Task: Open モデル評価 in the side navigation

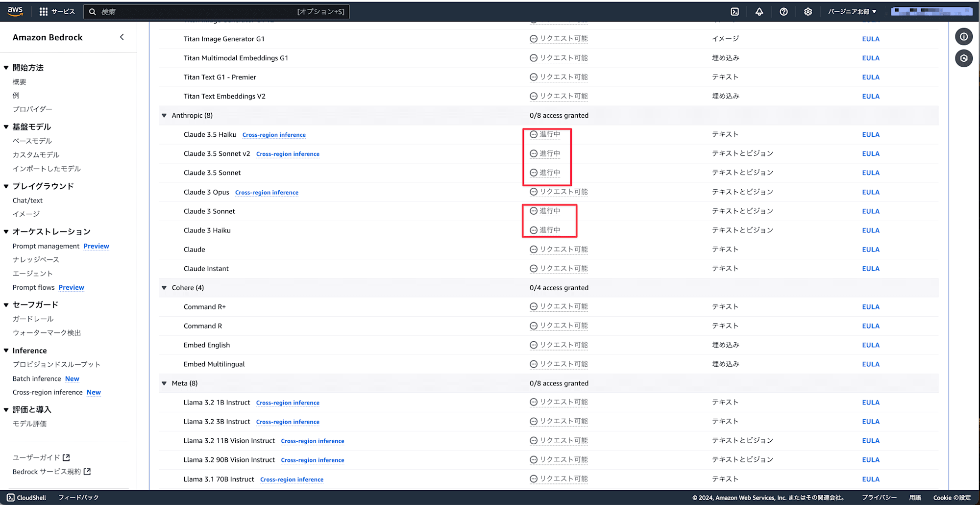Action: coord(29,424)
